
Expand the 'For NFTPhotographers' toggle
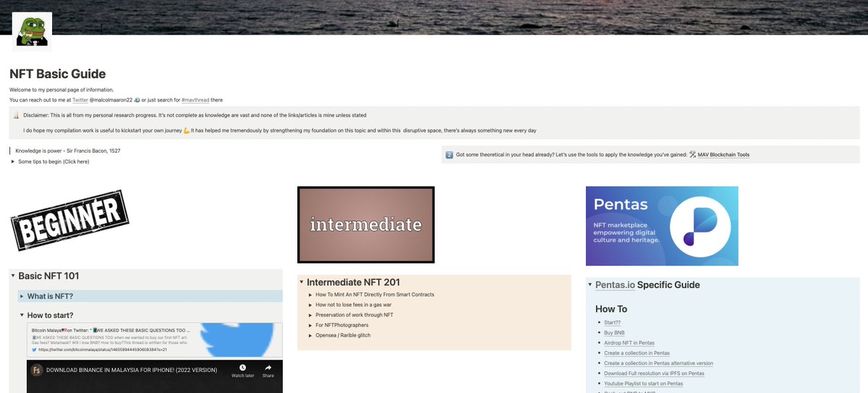click(310, 325)
